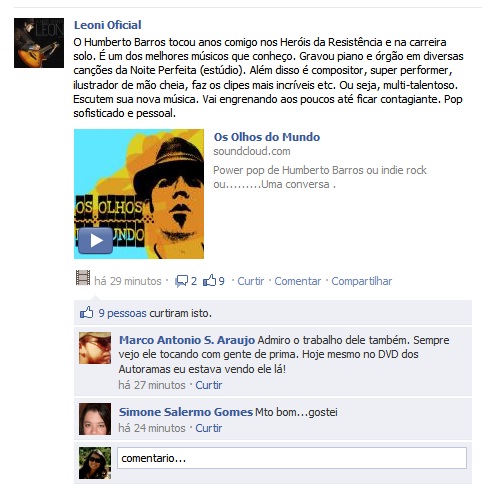
Task: Click thumbs-up icon next to 9 pessoas
Action: point(86,313)
